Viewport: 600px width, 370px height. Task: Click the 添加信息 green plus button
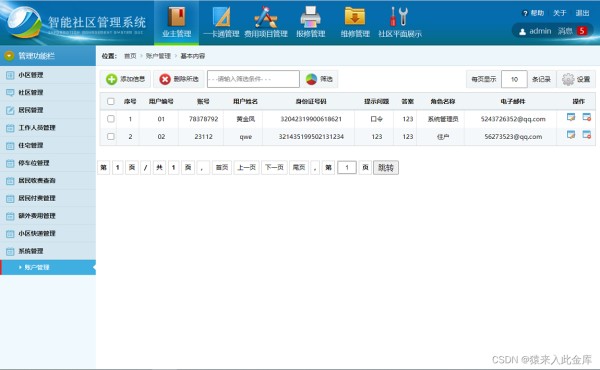coord(126,79)
